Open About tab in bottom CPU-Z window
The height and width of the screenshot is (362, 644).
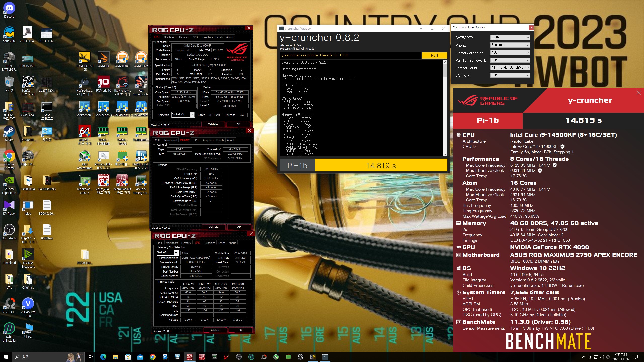click(x=232, y=243)
